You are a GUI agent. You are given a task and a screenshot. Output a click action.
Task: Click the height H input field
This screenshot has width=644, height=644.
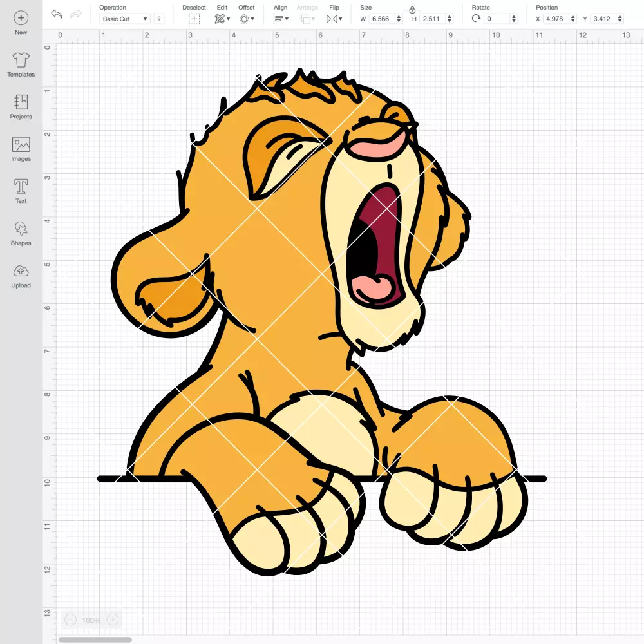point(433,19)
